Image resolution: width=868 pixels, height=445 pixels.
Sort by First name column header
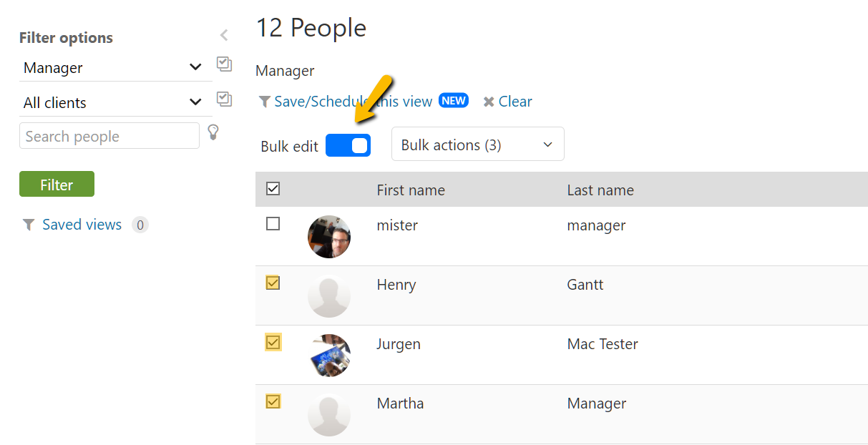point(411,190)
